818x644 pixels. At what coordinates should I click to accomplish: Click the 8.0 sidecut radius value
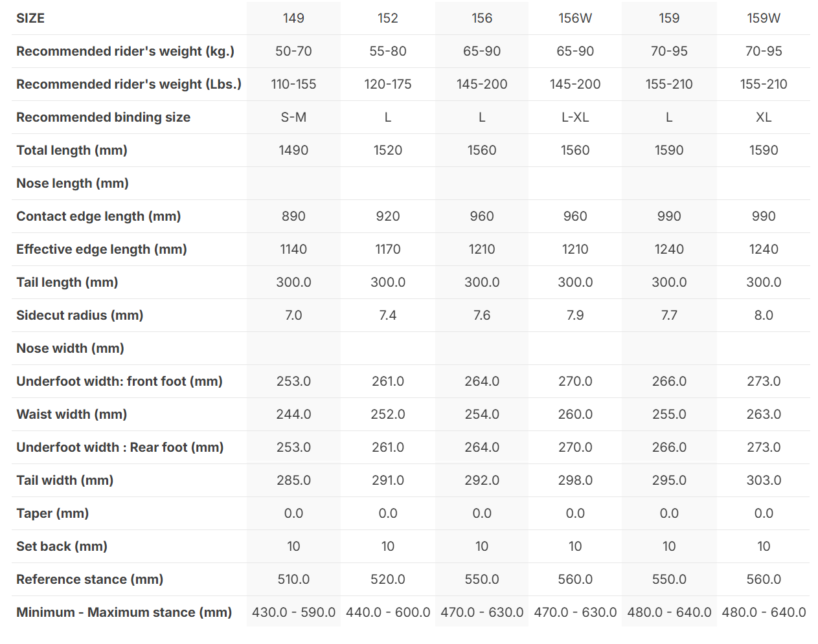click(x=764, y=315)
